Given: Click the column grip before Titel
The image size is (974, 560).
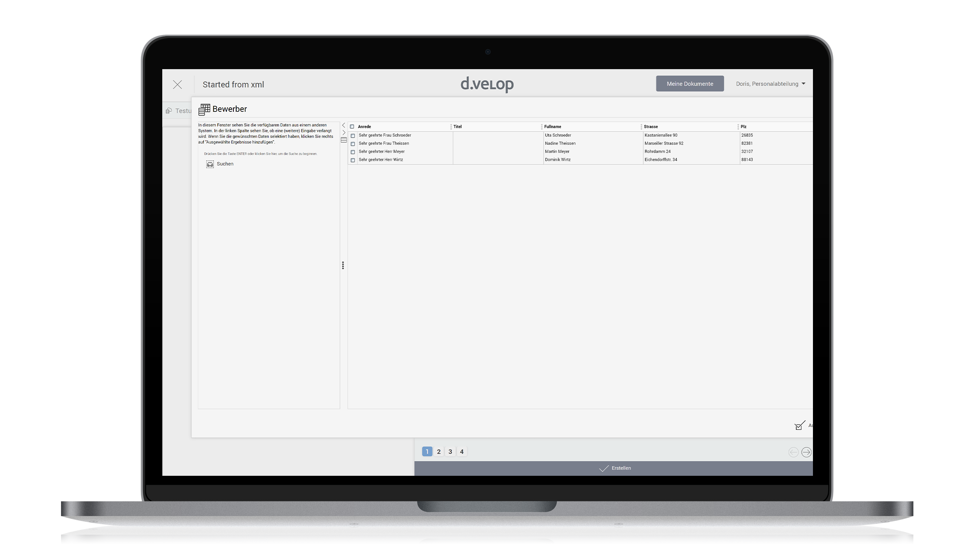Looking at the screenshot, I should pyautogui.click(x=451, y=126).
